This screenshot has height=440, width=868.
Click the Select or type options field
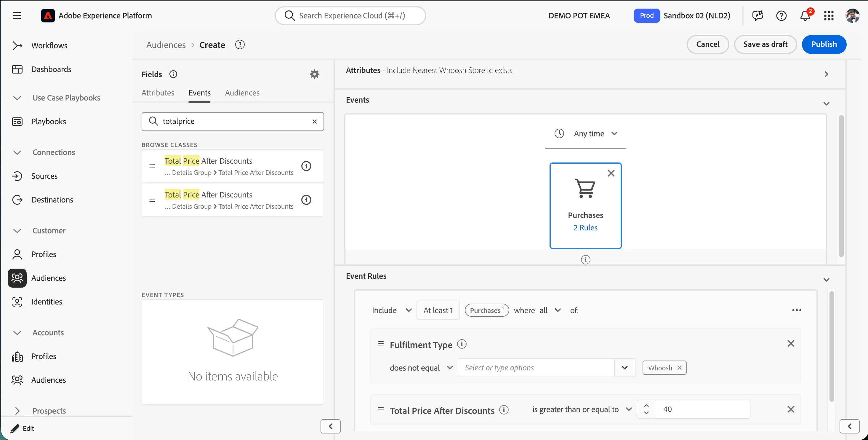pos(536,368)
